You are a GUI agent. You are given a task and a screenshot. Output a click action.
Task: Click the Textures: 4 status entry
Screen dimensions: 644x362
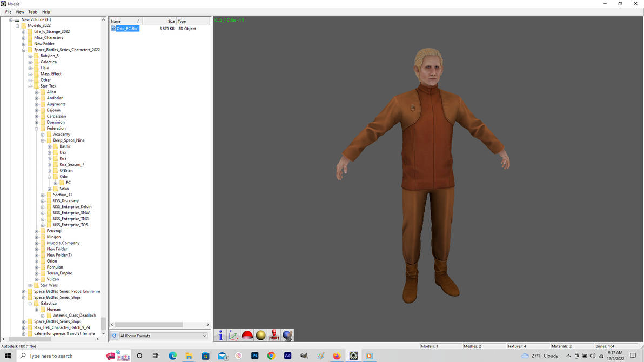coord(516,346)
